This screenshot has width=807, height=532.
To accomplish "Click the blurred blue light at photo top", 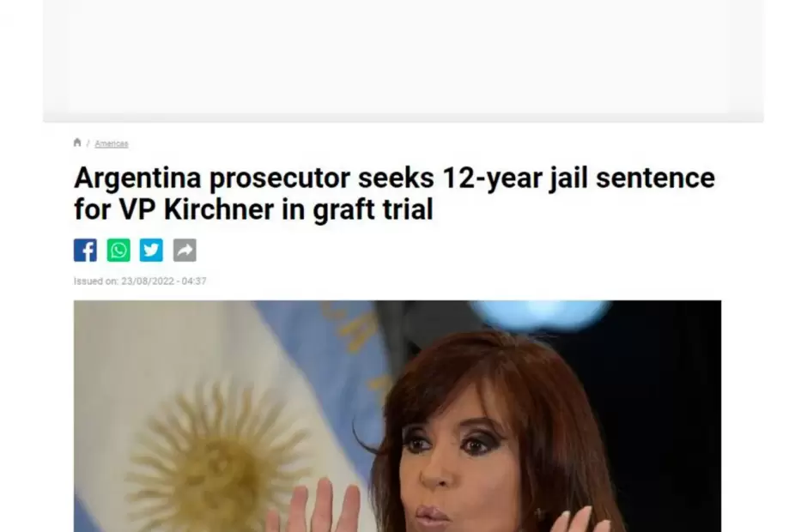I will (540, 311).
